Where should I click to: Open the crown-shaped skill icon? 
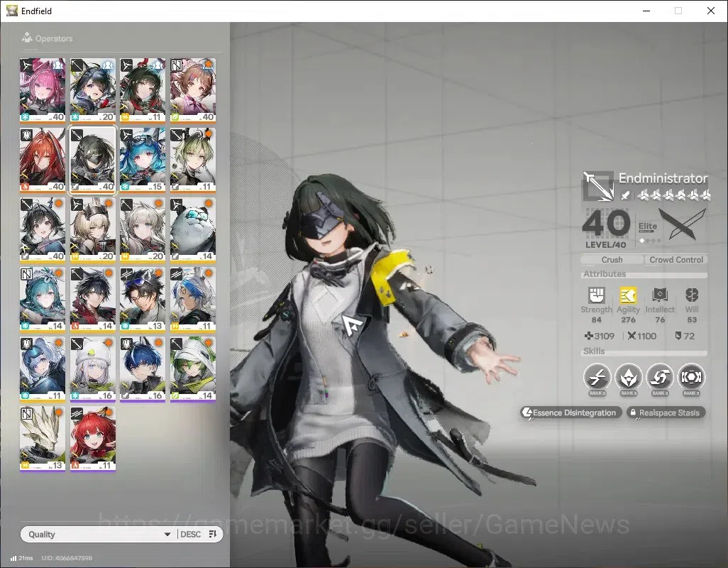pyautogui.click(x=629, y=377)
